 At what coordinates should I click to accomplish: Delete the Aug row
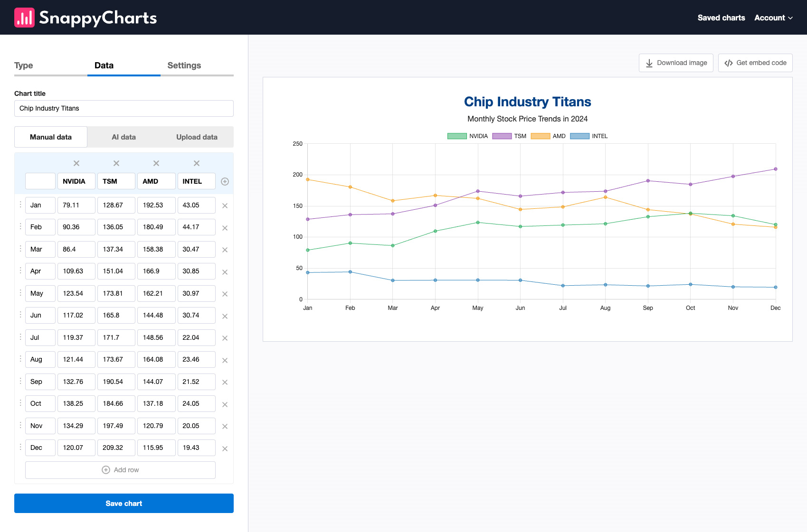pyautogui.click(x=225, y=360)
